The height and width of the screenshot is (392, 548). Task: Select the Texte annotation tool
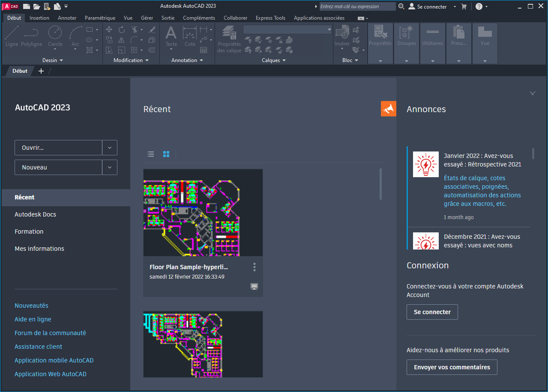pyautogui.click(x=171, y=36)
